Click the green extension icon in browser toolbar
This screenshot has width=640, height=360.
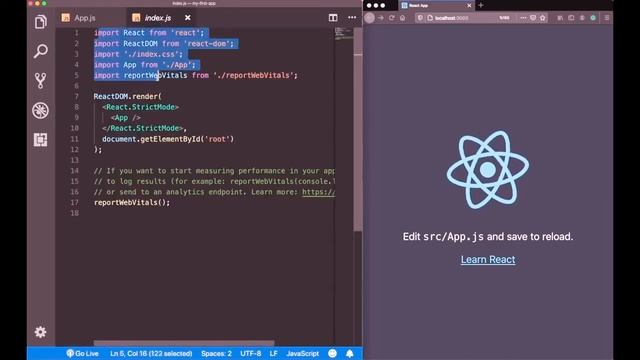pyautogui.click(x=593, y=18)
